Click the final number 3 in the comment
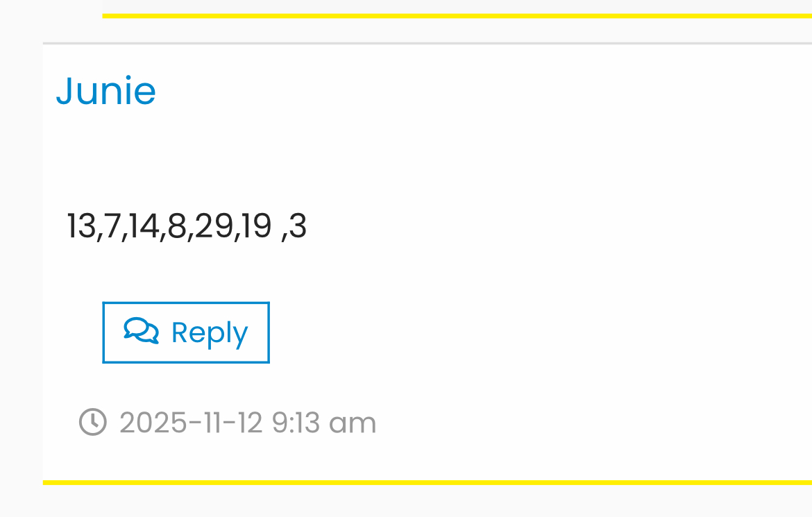This screenshot has height=517, width=812. coord(298,227)
